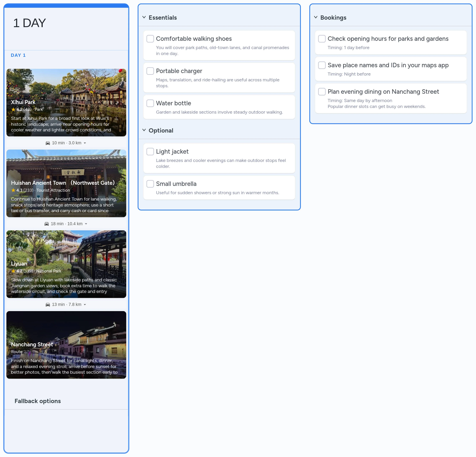This screenshot has height=457, width=476.
Task: Select the DAY 1 label
Action: [x=18, y=55]
